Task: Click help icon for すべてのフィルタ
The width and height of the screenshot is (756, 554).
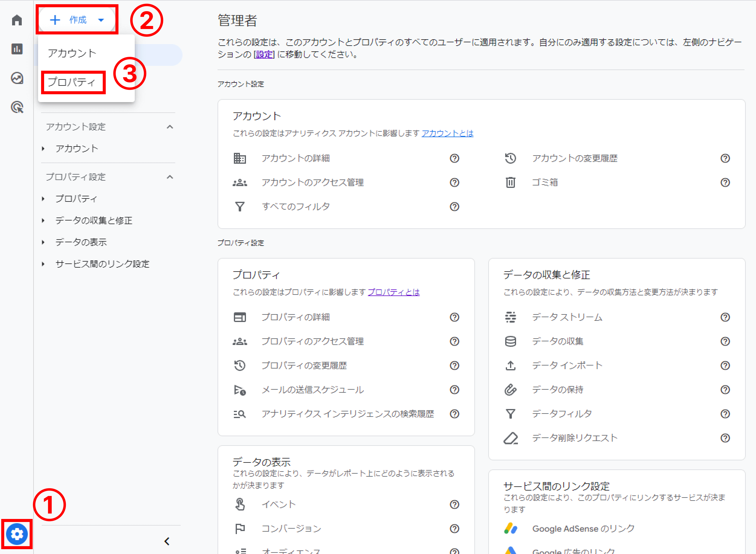Action: click(454, 207)
